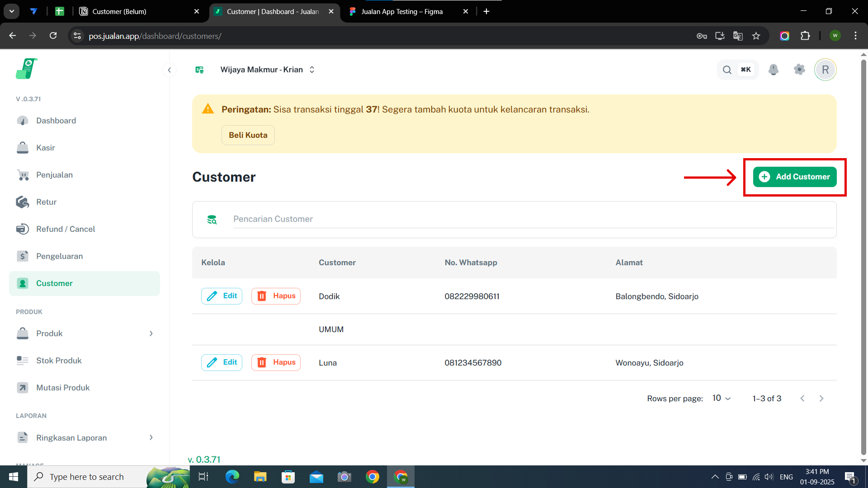Go to Kasir in the sidebar
The width and height of the screenshot is (868, 488).
pos(46,148)
